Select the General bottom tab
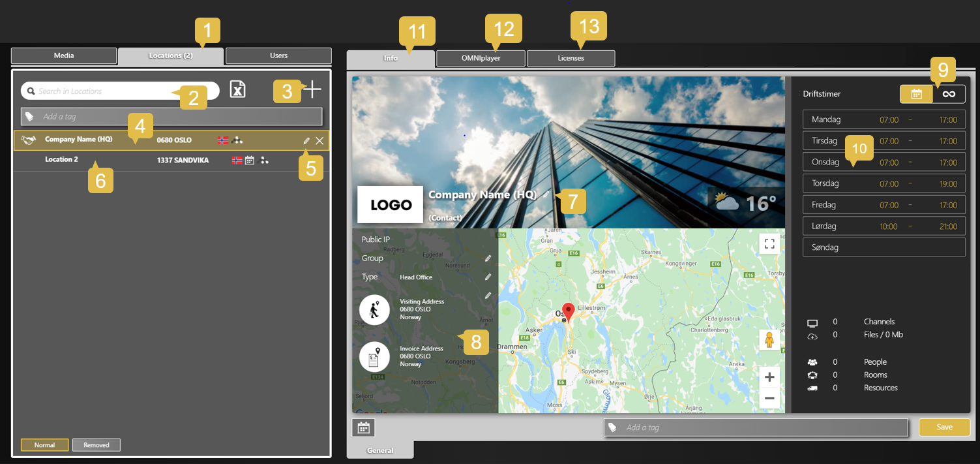The height and width of the screenshot is (464, 980). pyautogui.click(x=380, y=450)
